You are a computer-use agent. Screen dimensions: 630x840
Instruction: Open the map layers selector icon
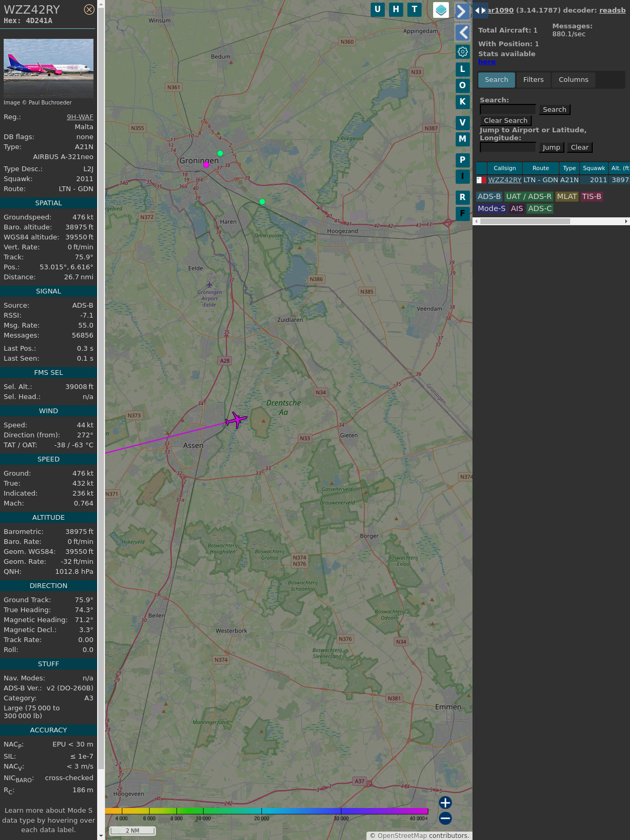[x=441, y=10]
